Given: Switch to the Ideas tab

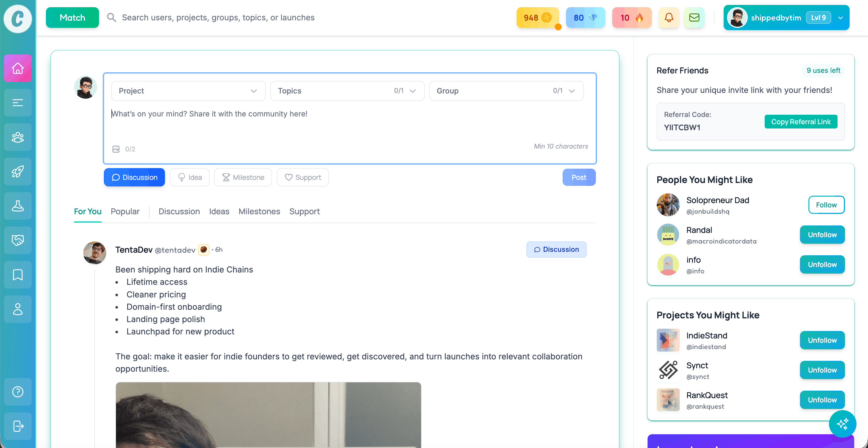Looking at the screenshot, I should click(219, 211).
